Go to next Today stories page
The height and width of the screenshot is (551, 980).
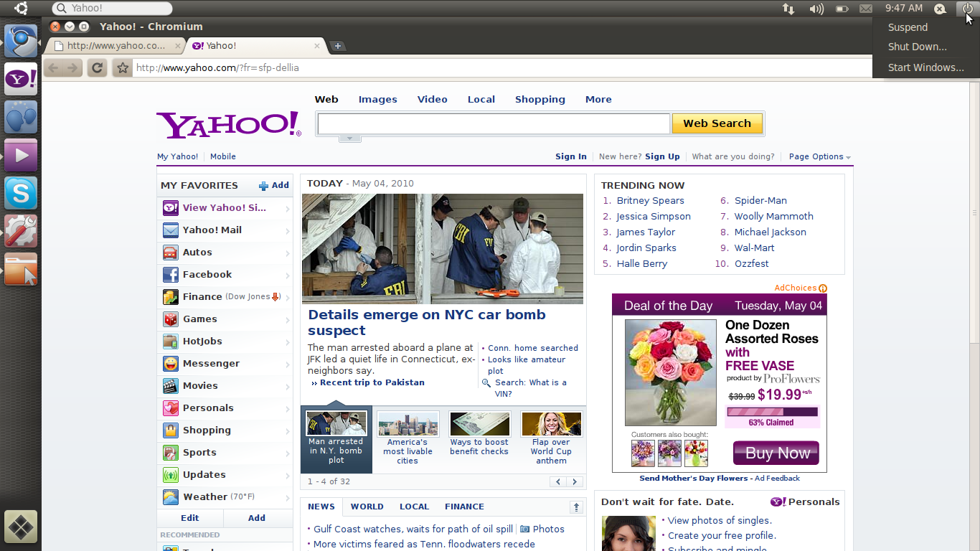pyautogui.click(x=575, y=481)
